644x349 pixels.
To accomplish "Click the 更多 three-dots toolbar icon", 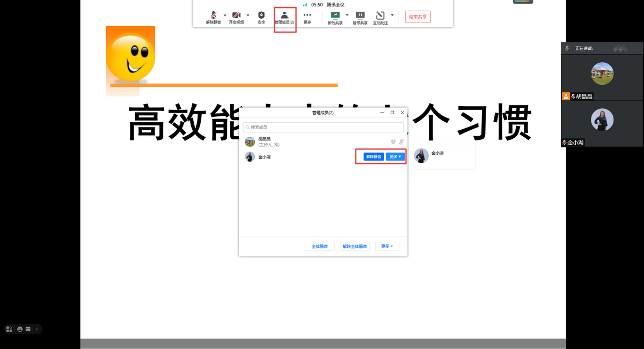I will [x=307, y=16].
